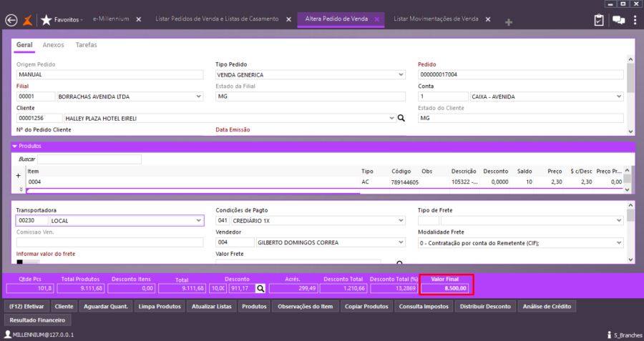Open the three-dot options menu

635,20
